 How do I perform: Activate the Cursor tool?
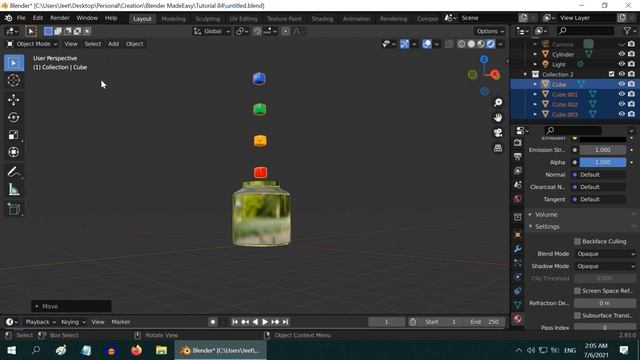14,80
